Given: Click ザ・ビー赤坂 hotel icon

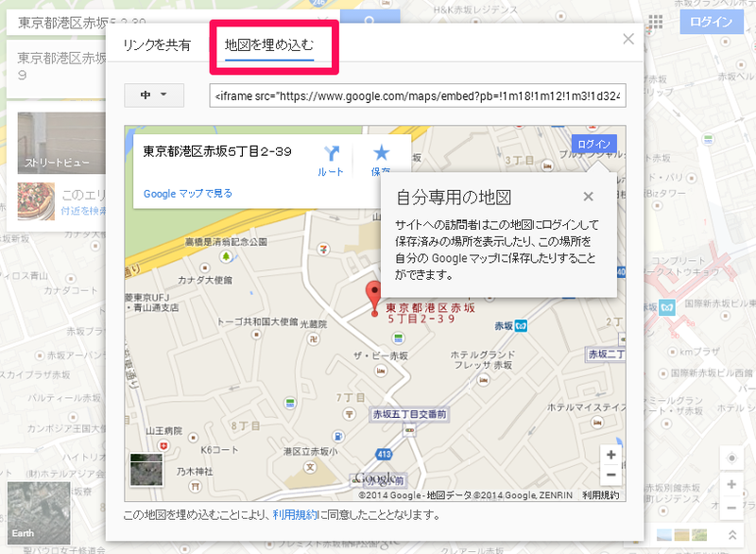Looking at the screenshot, I should point(381,371).
